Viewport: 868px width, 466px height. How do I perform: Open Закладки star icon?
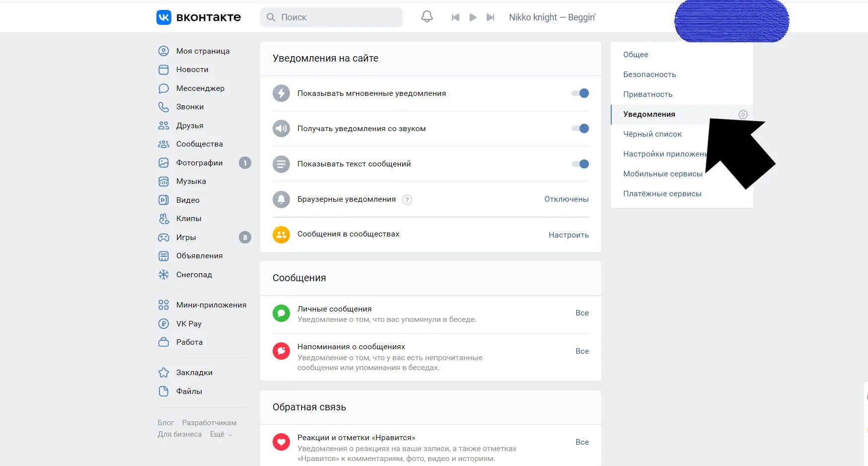pos(163,373)
